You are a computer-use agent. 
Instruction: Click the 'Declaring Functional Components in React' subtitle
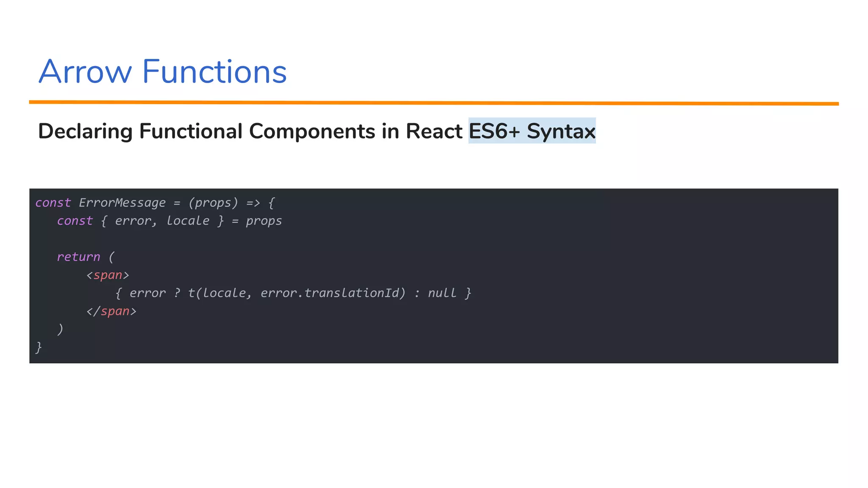click(x=250, y=131)
